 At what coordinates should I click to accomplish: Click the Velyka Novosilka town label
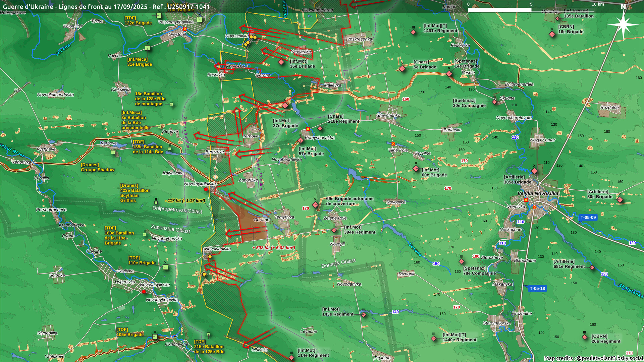click(538, 193)
